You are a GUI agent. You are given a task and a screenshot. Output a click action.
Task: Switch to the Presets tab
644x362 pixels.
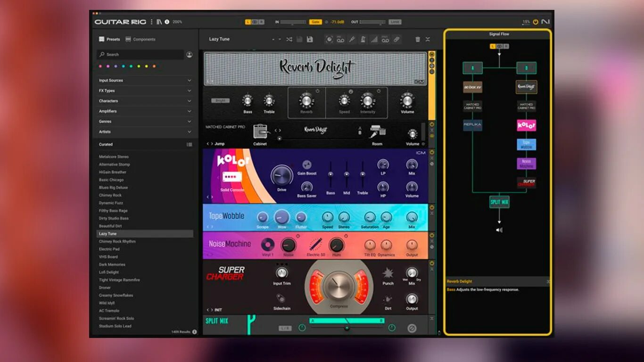coord(109,40)
